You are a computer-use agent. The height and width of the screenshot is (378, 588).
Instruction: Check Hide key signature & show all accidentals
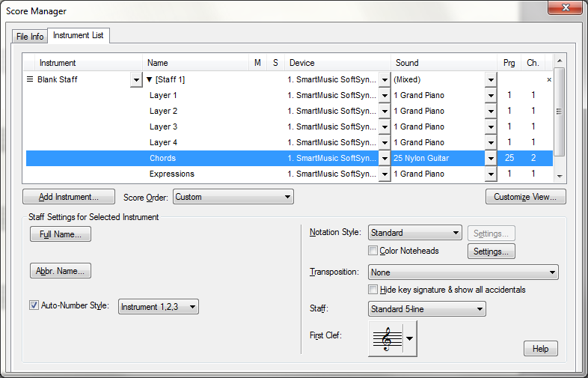[373, 290]
